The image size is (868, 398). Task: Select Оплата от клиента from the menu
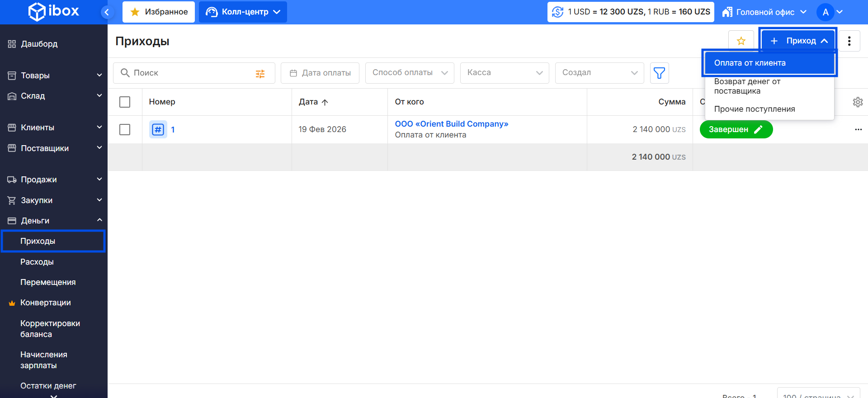[769, 63]
